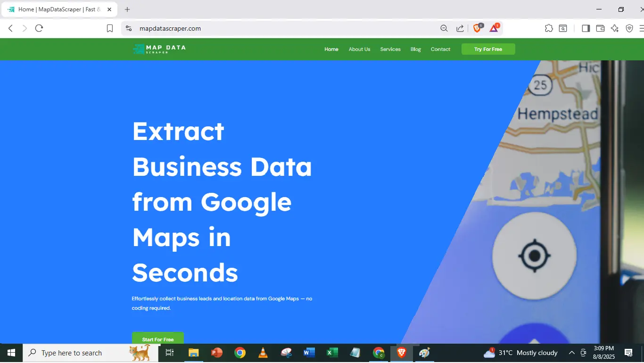Open Paint from taskbar
The image size is (644, 363).
pyautogui.click(x=425, y=353)
